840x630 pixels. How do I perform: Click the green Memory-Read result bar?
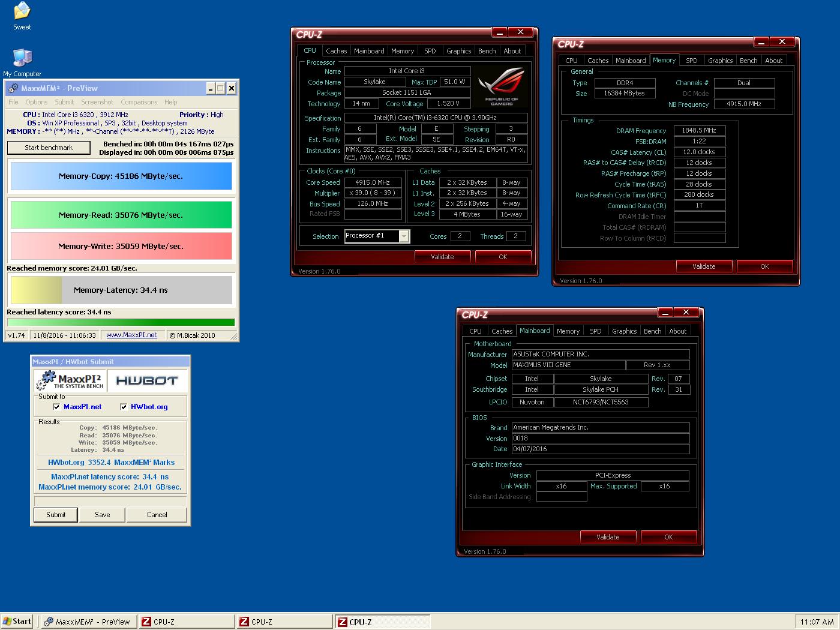[121, 215]
